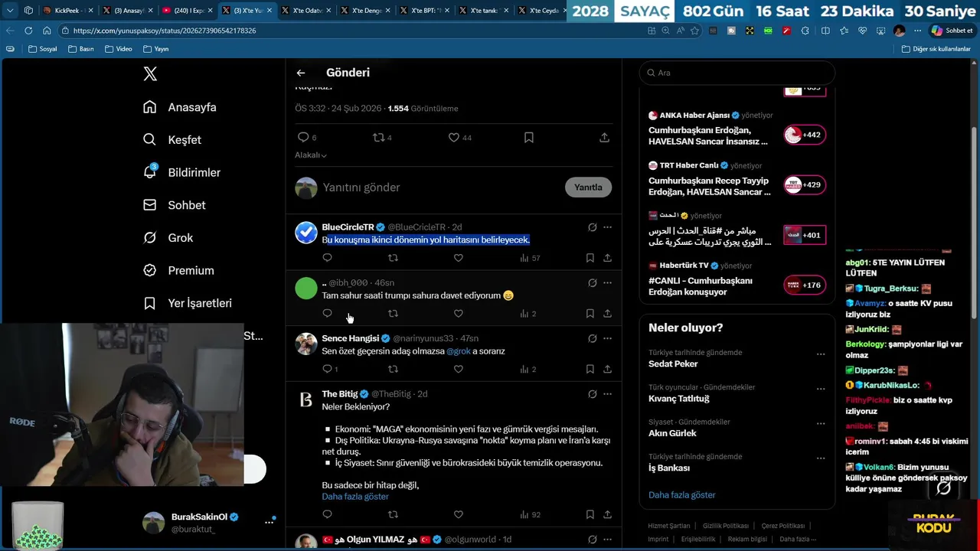Image resolution: width=980 pixels, height=551 pixels.
Task: Go back with the Gönderi back arrow
Action: [x=301, y=73]
